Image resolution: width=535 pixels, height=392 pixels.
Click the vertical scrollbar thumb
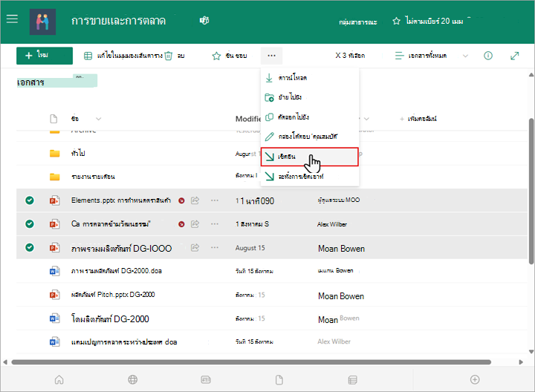(531, 191)
